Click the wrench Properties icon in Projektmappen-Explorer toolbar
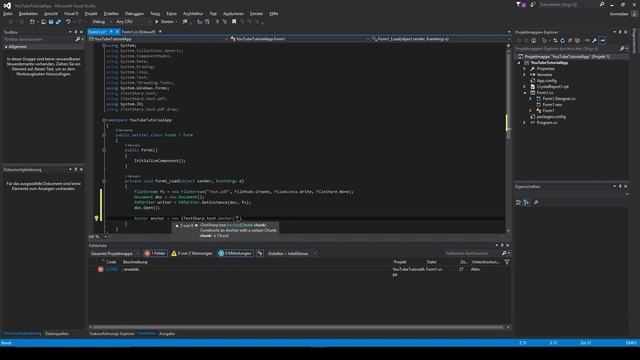 pyautogui.click(x=595, y=40)
